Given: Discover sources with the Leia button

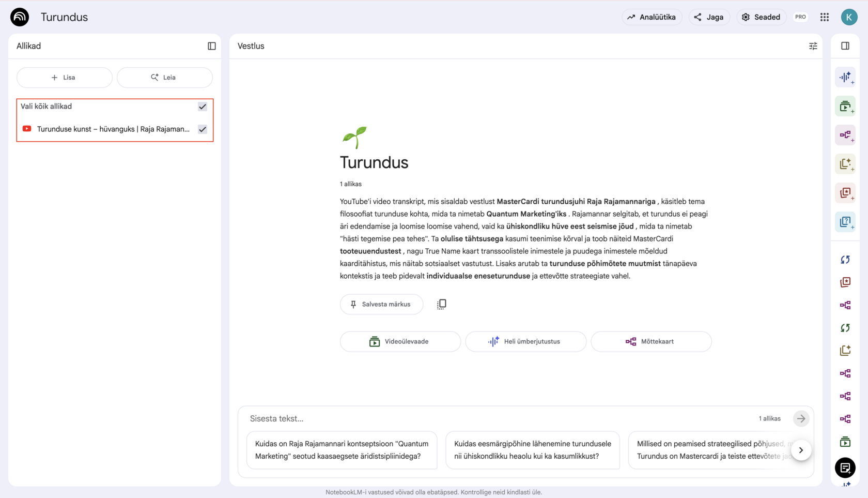Looking at the screenshot, I should pos(165,78).
